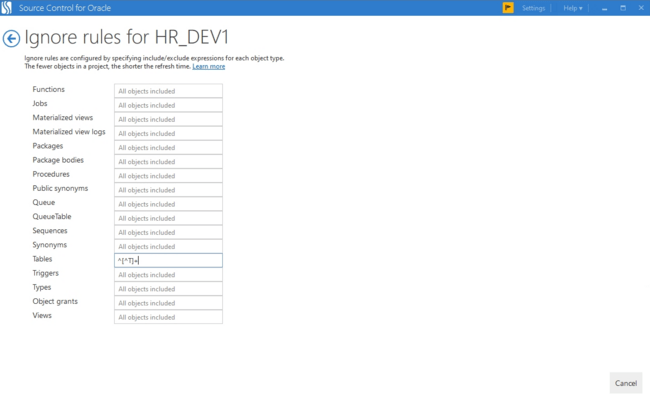This screenshot has height=400, width=650.
Task: Focus the Views ignore rule input
Action: tap(168, 317)
